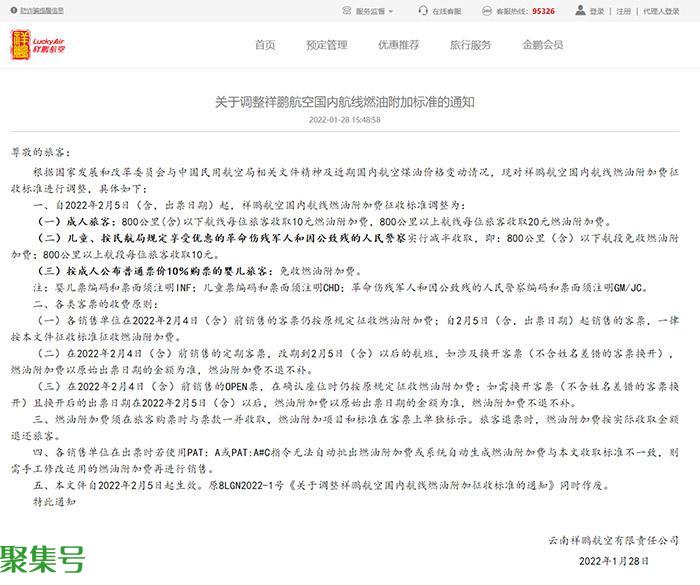Open the 金鹏会员 menu item
This screenshot has width=700, height=585.
pyautogui.click(x=542, y=45)
